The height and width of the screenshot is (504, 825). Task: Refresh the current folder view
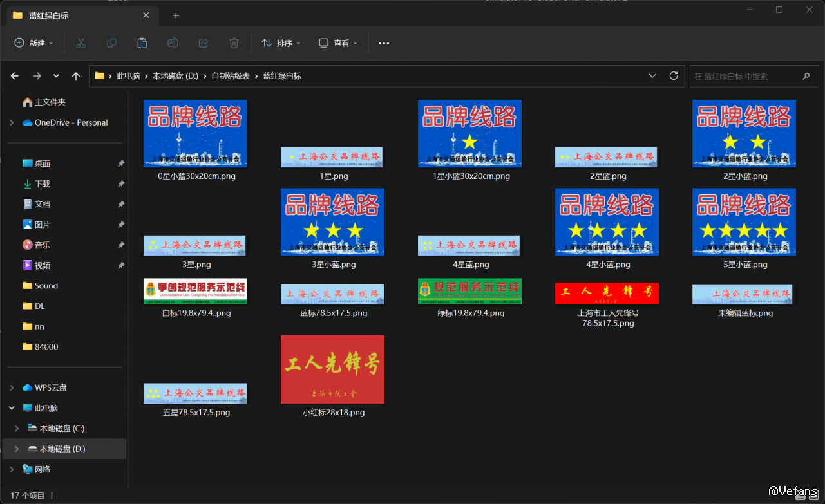[x=674, y=76]
